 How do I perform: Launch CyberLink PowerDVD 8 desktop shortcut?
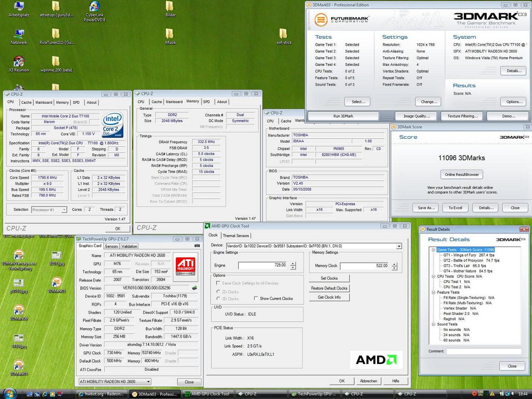pos(94,11)
